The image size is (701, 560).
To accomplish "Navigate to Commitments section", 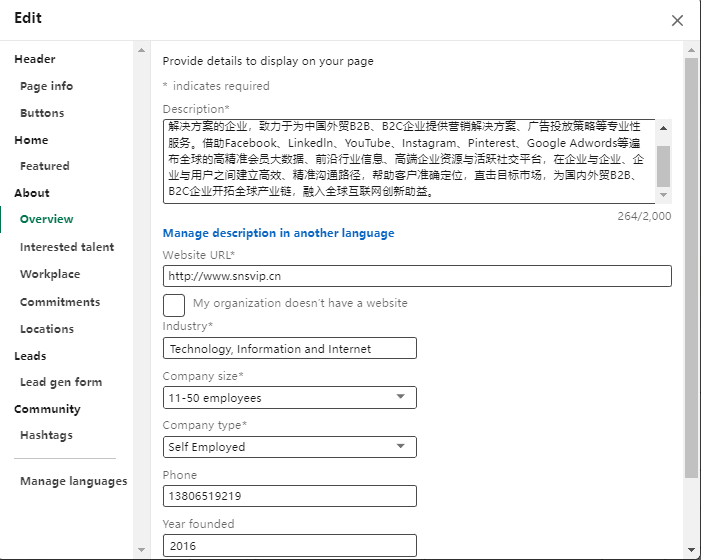I will [x=60, y=302].
